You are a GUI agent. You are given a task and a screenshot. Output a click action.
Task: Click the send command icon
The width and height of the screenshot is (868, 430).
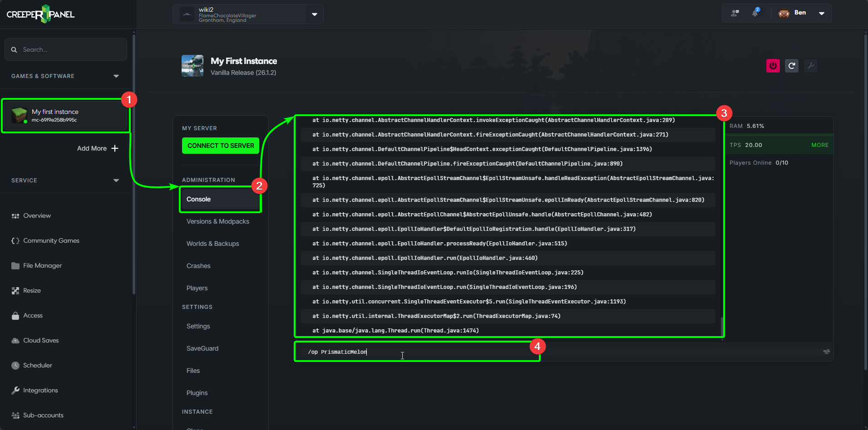(826, 352)
